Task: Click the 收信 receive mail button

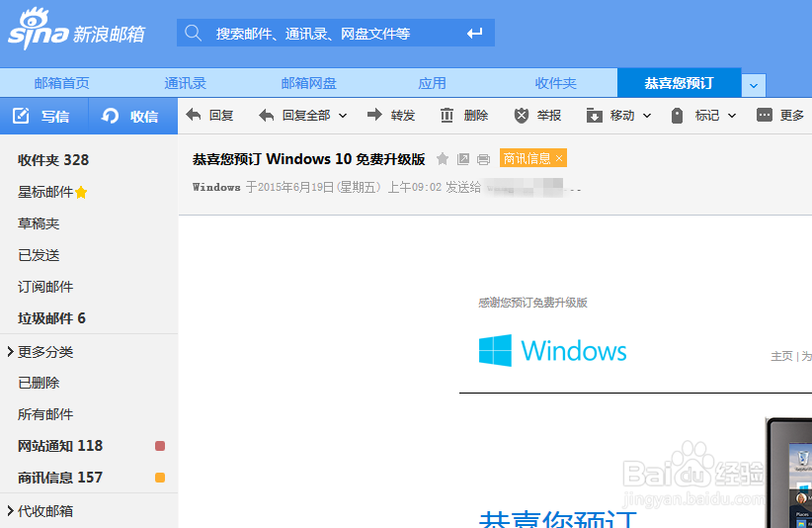Action: pyautogui.click(x=133, y=116)
